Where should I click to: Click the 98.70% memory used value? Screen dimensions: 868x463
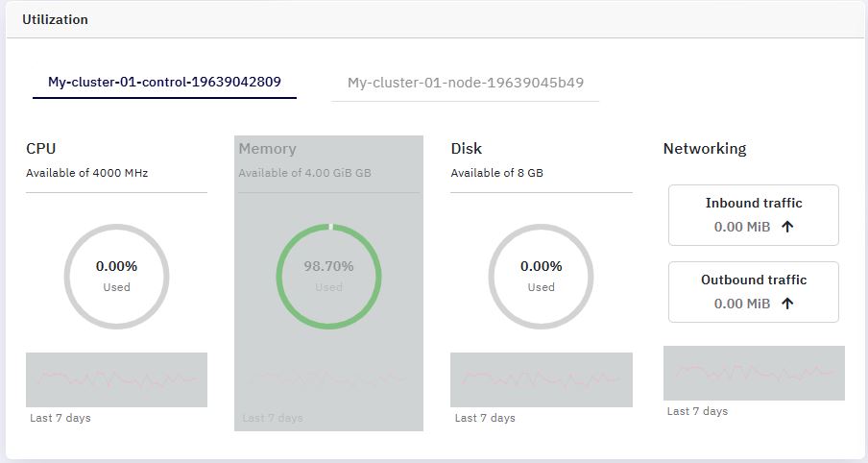pos(328,266)
